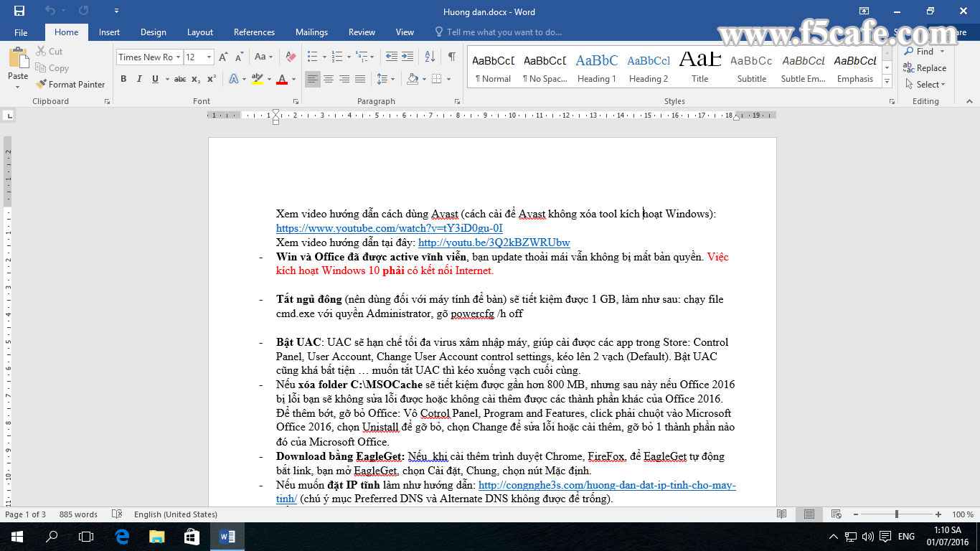Open the highlight color dropdown arrow

pyautogui.click(x=269, y=79)
